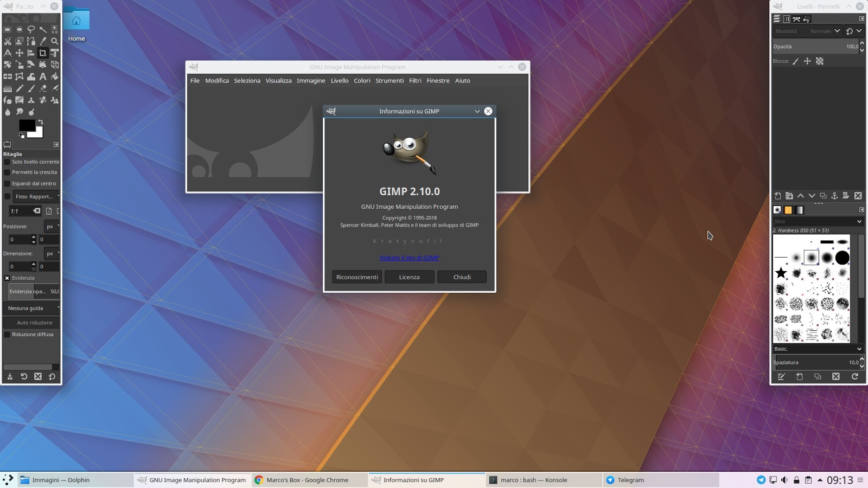
Task: Select the Ellipse Select tool
Action: point(20,29)
